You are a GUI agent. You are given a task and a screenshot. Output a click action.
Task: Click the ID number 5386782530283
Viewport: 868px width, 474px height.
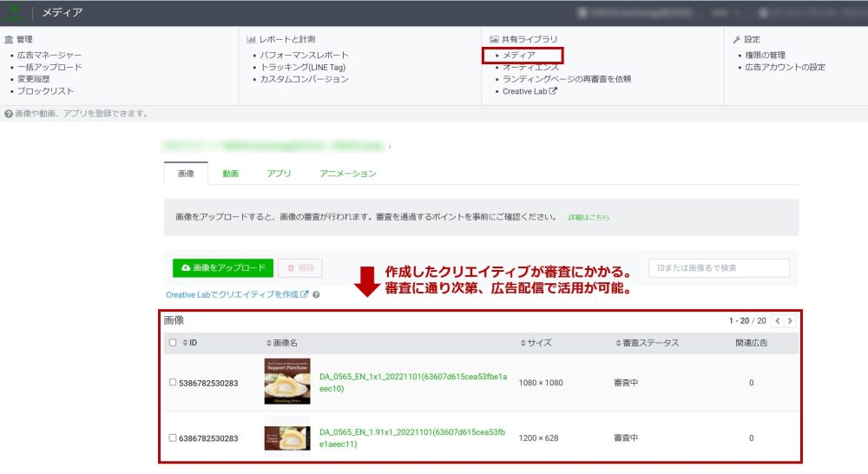pos(208,383)
